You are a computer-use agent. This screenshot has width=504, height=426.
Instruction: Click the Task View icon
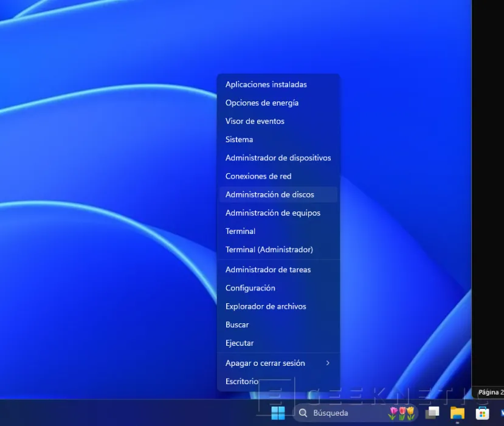click(x=433, y=413)
